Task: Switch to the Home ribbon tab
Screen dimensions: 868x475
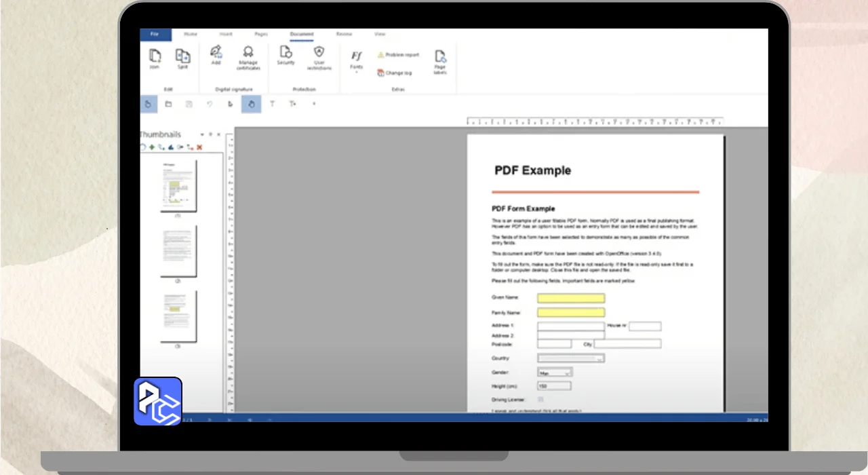Action: [x=191, y=34]
